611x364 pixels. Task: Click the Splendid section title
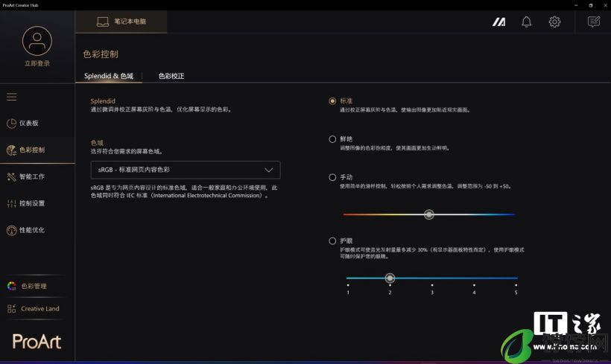[x=103, y=100]
